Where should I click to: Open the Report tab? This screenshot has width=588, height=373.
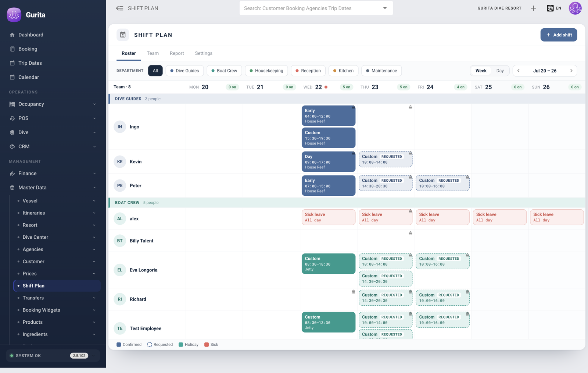pyautogui.click(x=177, y=53)
